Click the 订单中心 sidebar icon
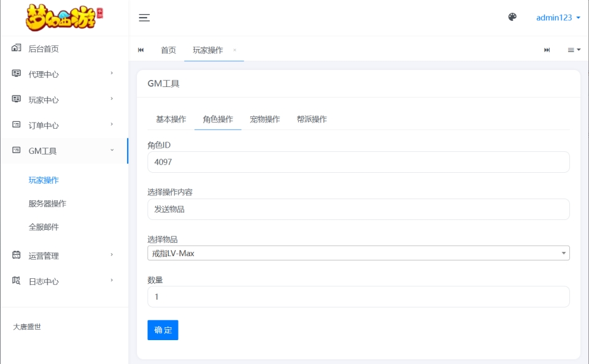 (x=16, y=124)
